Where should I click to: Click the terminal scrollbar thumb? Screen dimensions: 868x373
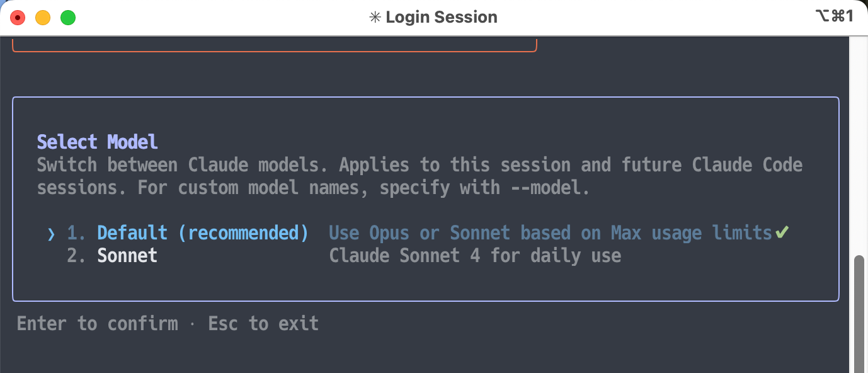click(x=859, y=312)
